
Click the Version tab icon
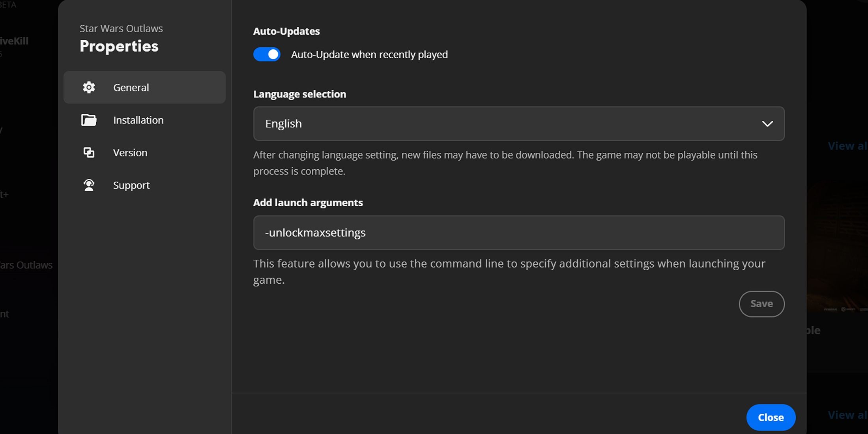pyautogui.click(x=88, y=152)
